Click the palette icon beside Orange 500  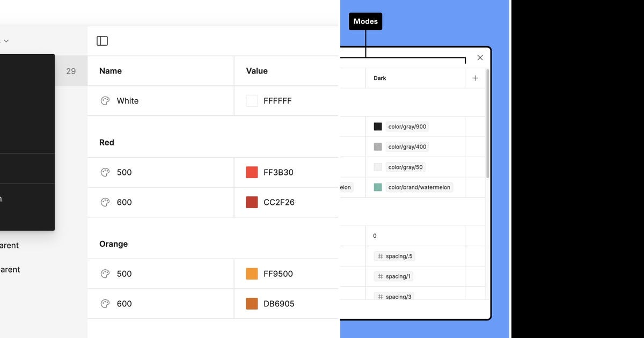105,274
